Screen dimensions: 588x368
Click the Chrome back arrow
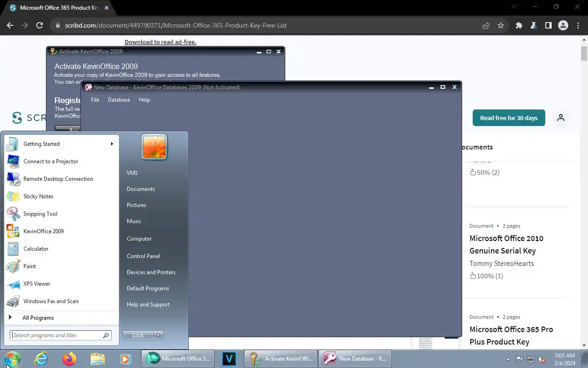point(10,26)
